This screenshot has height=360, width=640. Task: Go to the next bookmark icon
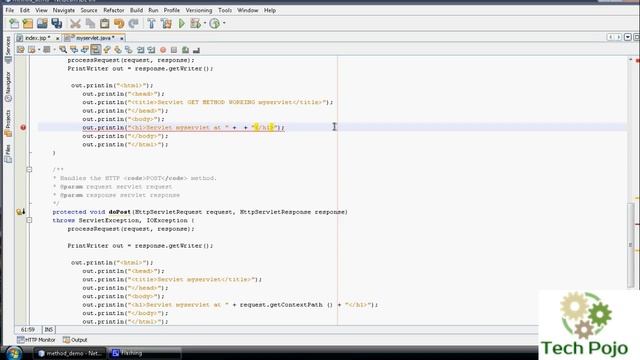tap(118, 50)
